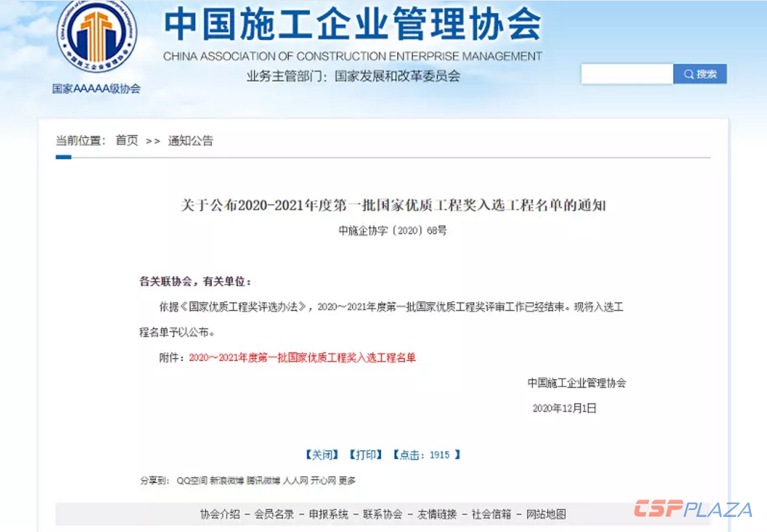767x532 pixels.
Task: Click 打印 to print the notice
Action: (366, 455)
